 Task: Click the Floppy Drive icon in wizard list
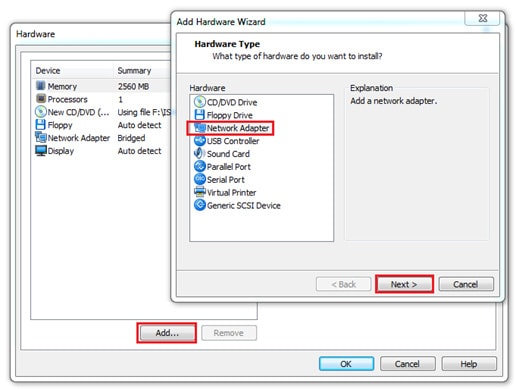click(199, 115)
